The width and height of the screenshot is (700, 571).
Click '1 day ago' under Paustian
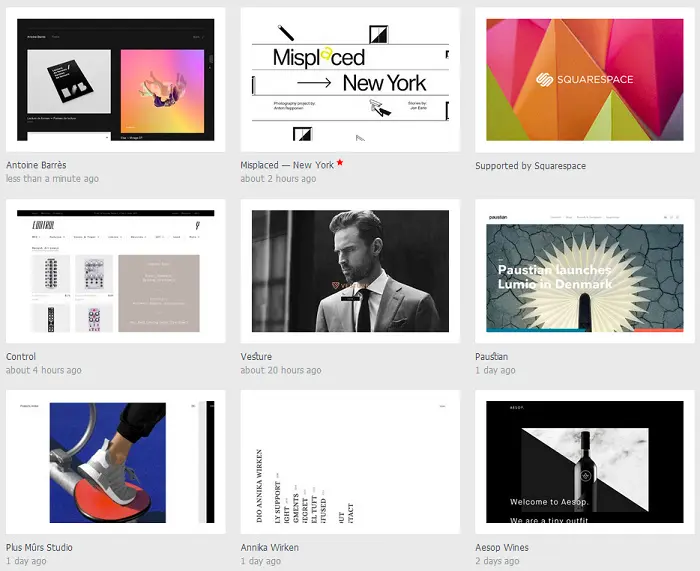tap(496, 370)
